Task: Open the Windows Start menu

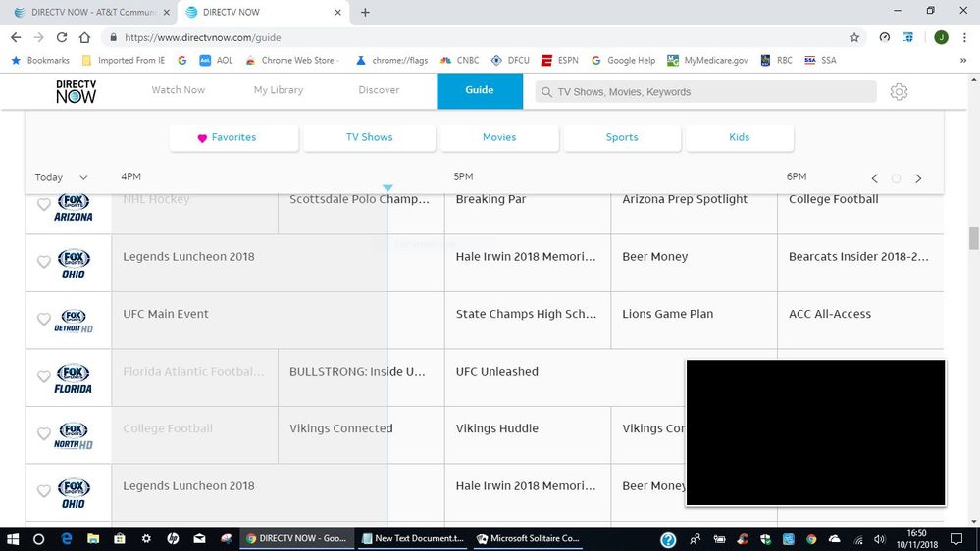Action: (x=13, y=539)
